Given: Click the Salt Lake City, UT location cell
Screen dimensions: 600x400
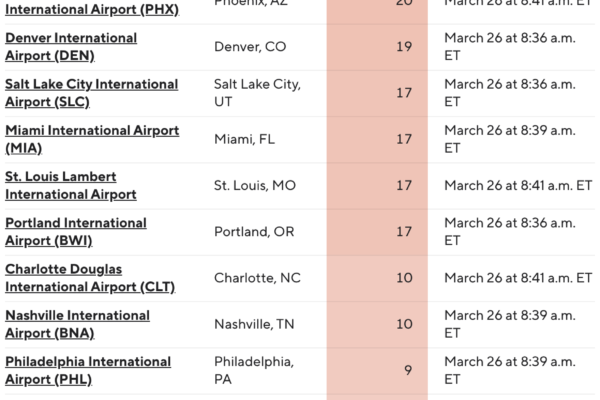Looking at the screenshot, I should tap(257, 92).
